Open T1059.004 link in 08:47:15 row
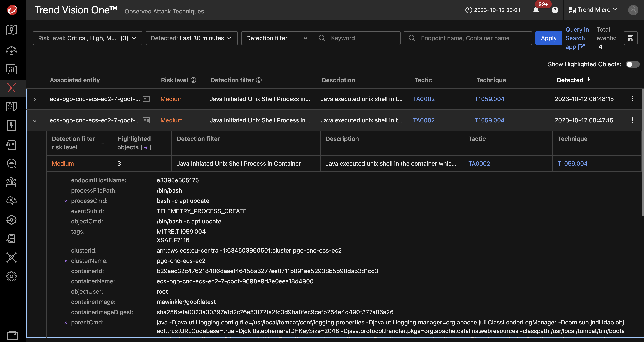The height and width of the screenshot is (342, 644). point(489,120)
